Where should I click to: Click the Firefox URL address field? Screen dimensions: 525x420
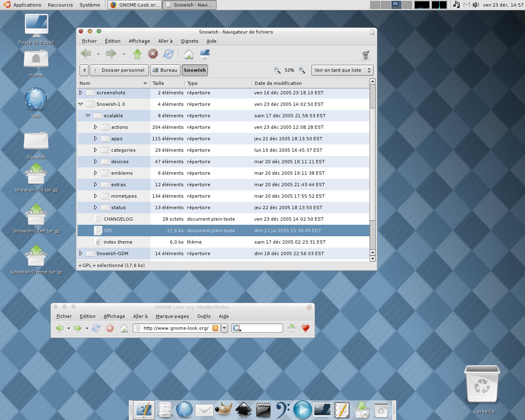coord(177,328)
